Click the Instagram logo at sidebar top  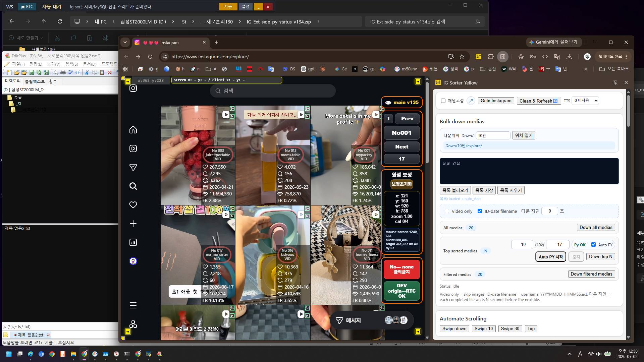[x=133, y=88]
